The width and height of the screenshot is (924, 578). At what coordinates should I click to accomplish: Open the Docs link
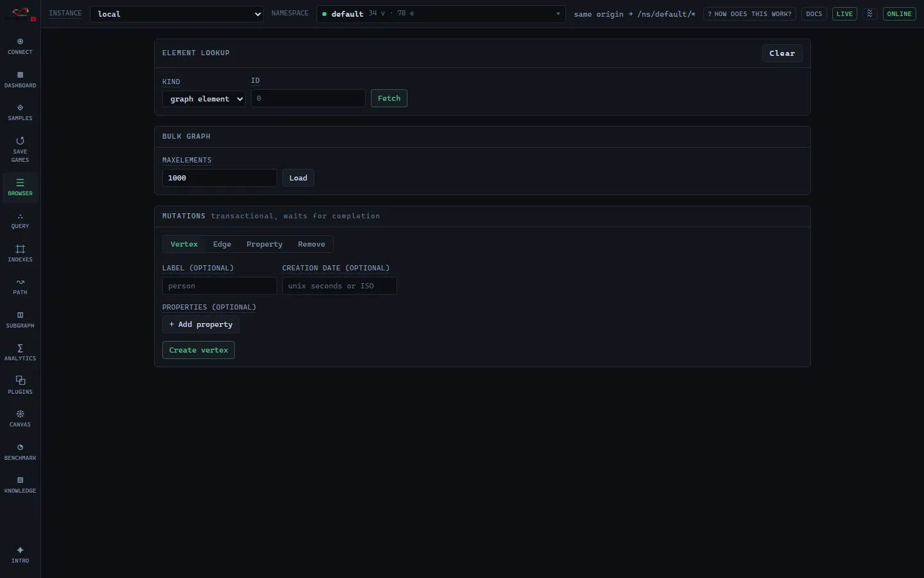tap(814, 13)
